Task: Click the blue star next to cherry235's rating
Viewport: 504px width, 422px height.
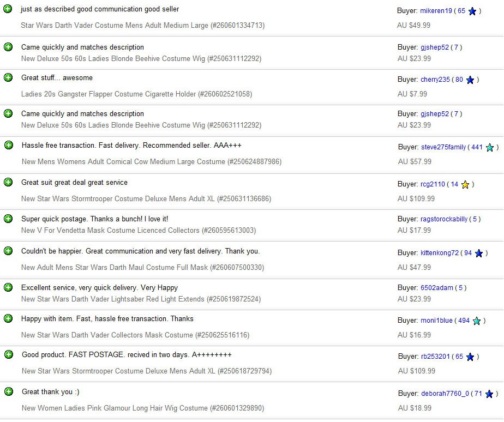Action: (470, 80)
